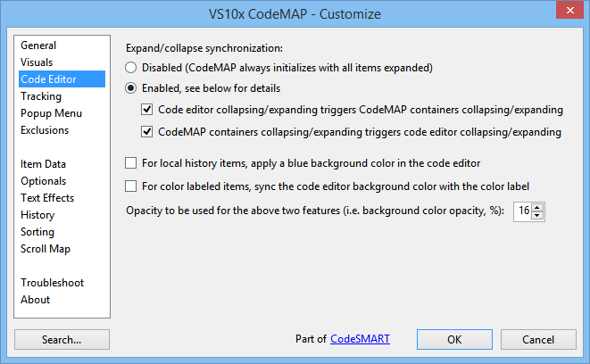Uncheck CodeMAP containers triggers code editor checkbox
Image resolution: width=590 pixels, height=364 pixels.
coord(146,132)
